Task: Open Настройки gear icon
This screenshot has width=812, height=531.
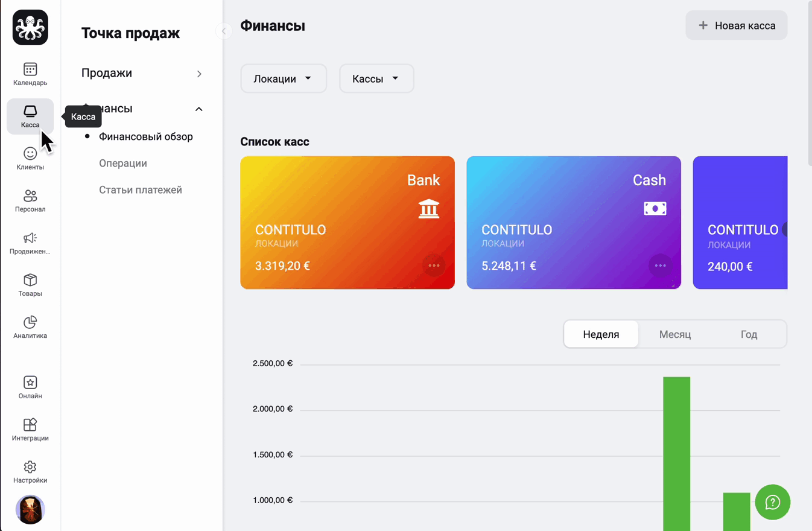Action: [30, 472]
